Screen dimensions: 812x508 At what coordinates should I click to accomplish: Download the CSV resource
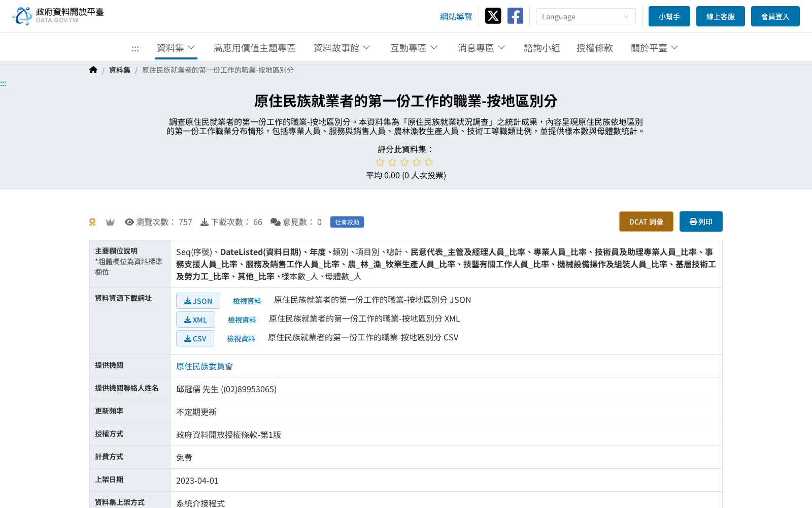click(195, 338)
